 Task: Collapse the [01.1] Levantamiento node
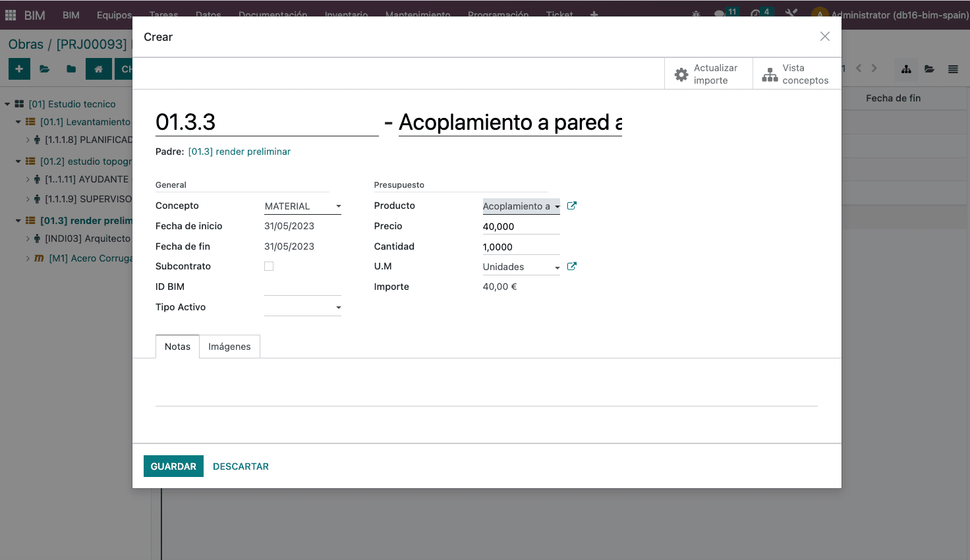18,122
